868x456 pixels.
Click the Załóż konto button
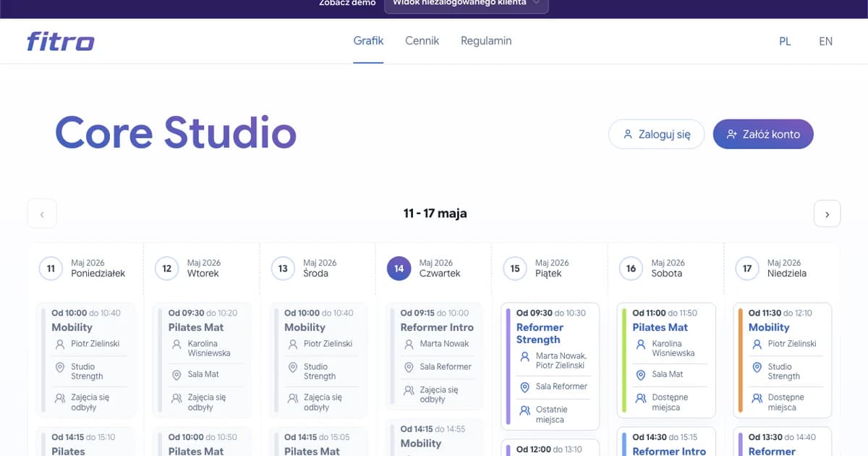(x=763, y=134)
